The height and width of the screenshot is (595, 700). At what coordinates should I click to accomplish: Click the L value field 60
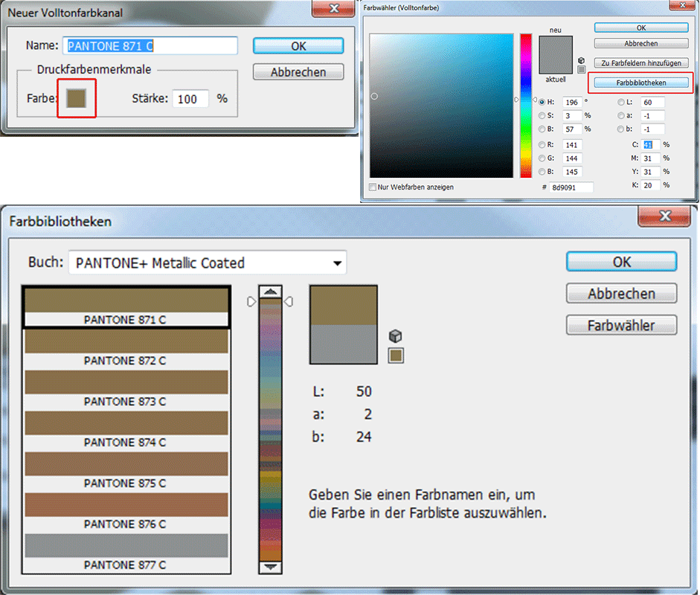pos(652,102)
